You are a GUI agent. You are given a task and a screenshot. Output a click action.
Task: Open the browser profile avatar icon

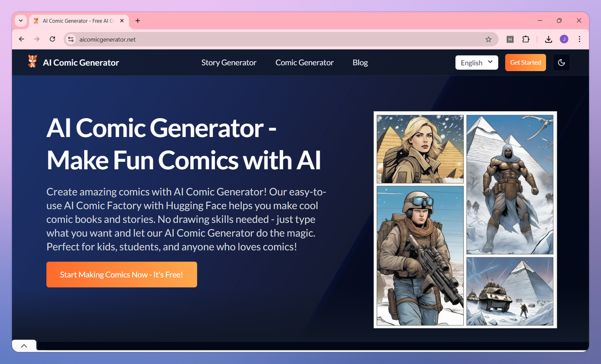564,39
